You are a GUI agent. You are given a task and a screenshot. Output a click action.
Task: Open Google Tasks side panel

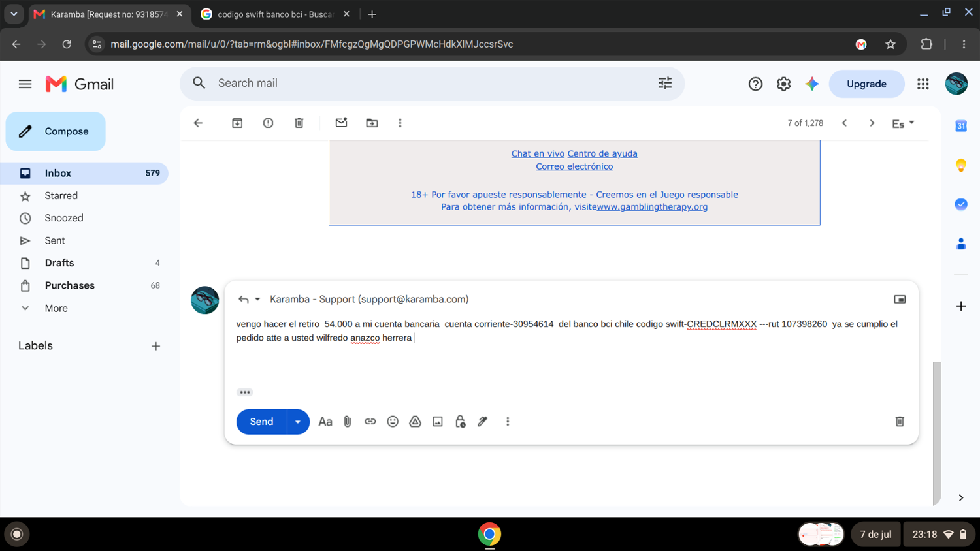pyautogui.click(x=961, y=204)
